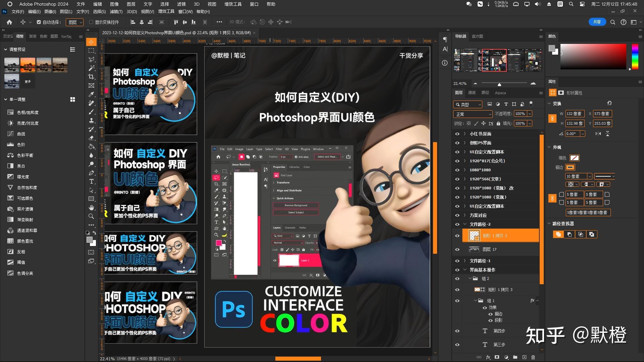Image resolution: width=644 pixels, height=362 pixels.
Task: Check the 显示变换控件 option
Action: [91, 22]
